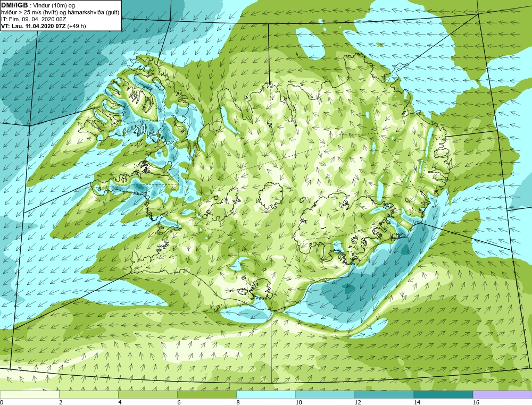Click inside the Langjökull glacier outline
Image resolution: width=532 pixels, height=406 pixels.
click(222, 205)
